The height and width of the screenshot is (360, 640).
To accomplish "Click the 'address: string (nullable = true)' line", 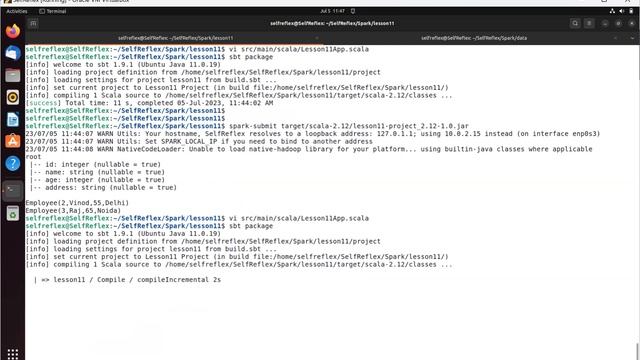I will pyautogui.click(x=103, y=188).
